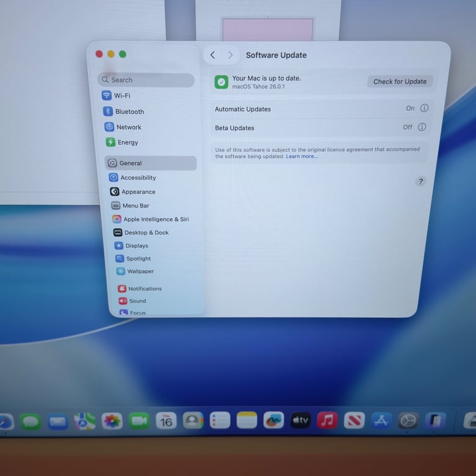Open Freeform from the Dock
The image size is (476, 476).
click(x=273, y=420)
